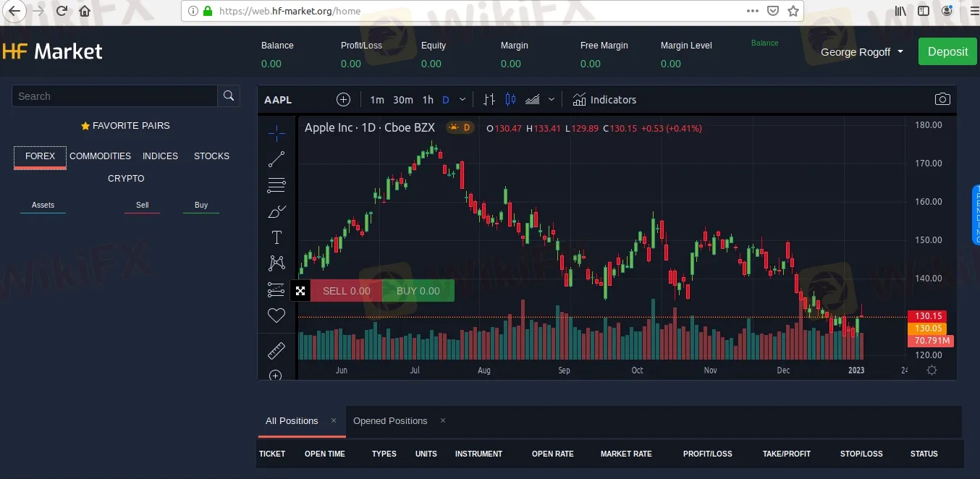Expand the timeframe interval dropdown
980x479 pixels.
coord(462,100)
